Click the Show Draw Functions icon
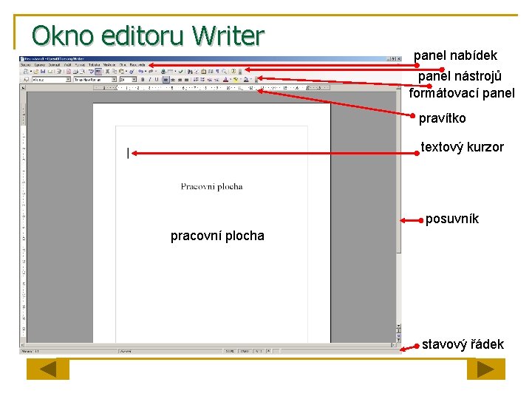Image resolution: width=532 pixels, height=399 pixels. point(181,72)
